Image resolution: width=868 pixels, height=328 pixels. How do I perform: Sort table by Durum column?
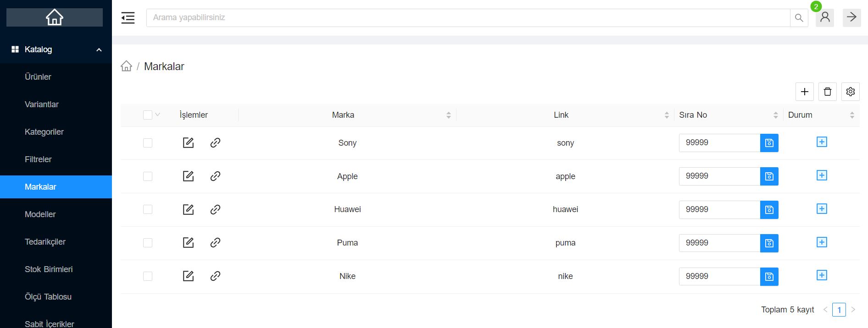click(852, 115)
